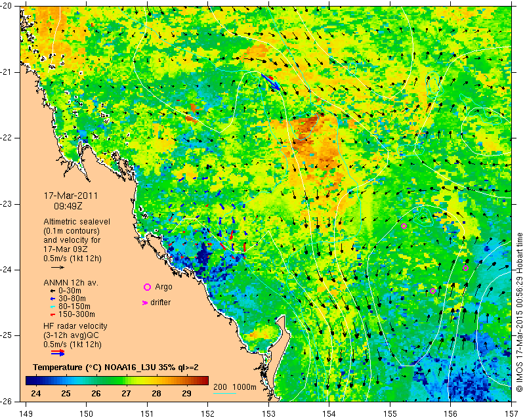
Task: Click the cyan 80-150m ANMN legend arrow
Action: tap(53, 306)
